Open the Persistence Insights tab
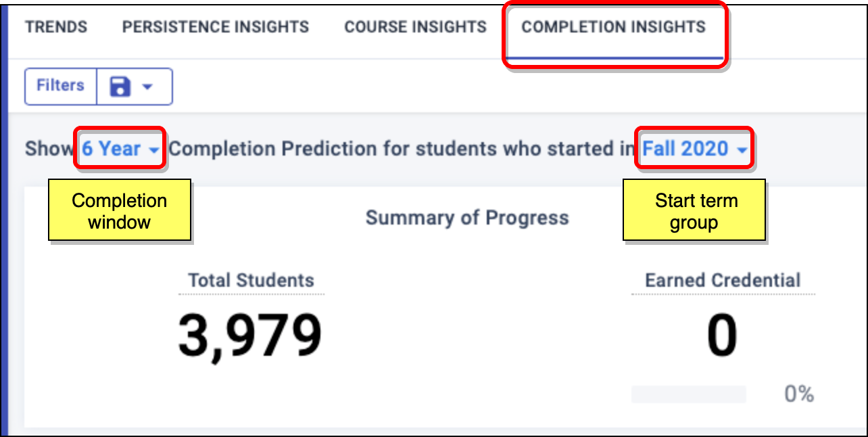 point(216,27)
